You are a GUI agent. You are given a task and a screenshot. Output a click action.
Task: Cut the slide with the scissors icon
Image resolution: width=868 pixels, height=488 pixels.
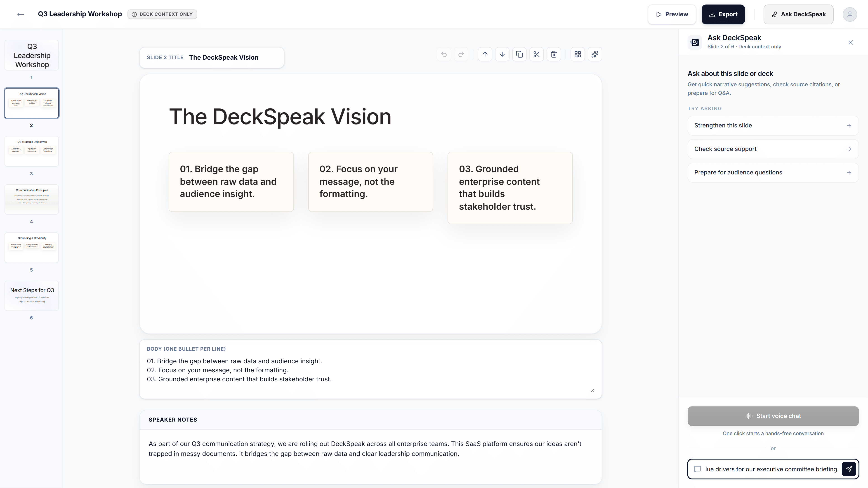pos(536,54)
